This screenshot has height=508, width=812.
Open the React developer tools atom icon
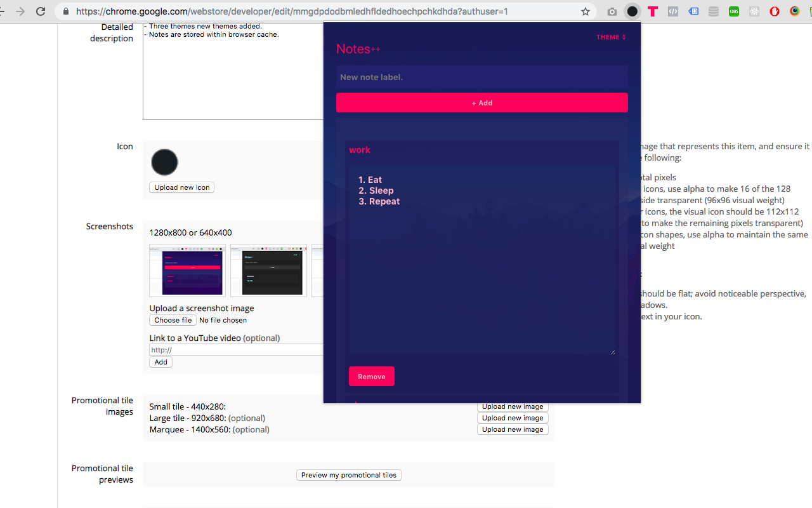coord(754,11)
